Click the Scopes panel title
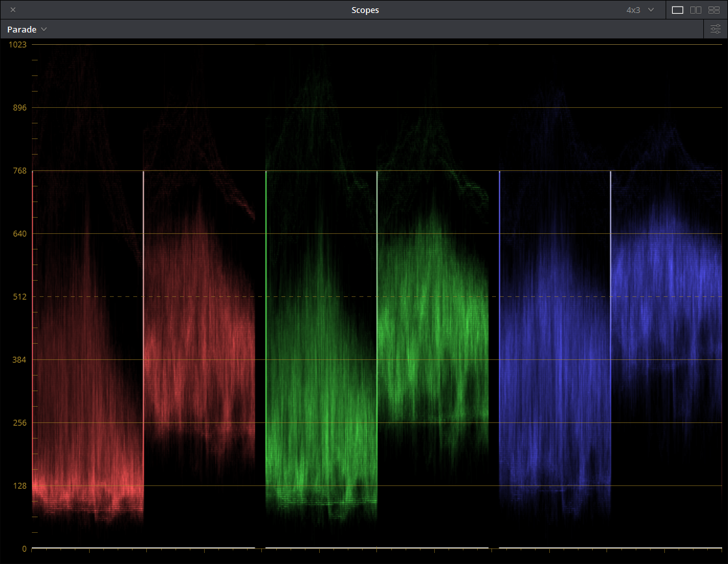The height and width of the screenshot is (564, 728). click(x=365, y=10)
